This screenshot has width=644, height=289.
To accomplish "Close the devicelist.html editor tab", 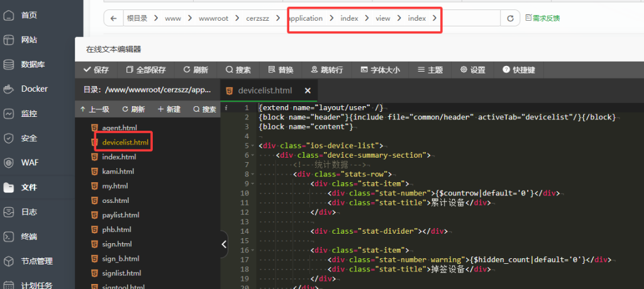I will 308,90.
